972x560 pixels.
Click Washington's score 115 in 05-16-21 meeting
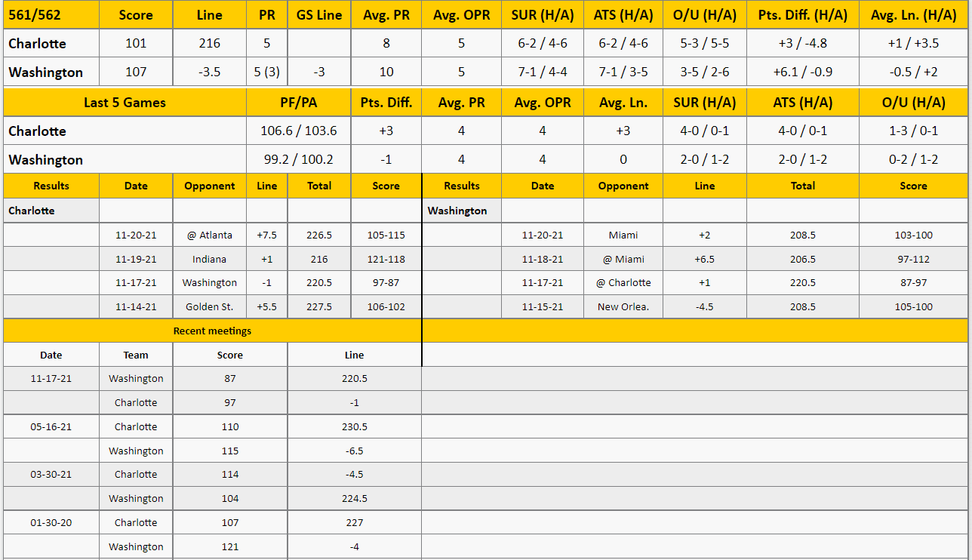click(x=230, y=451)
